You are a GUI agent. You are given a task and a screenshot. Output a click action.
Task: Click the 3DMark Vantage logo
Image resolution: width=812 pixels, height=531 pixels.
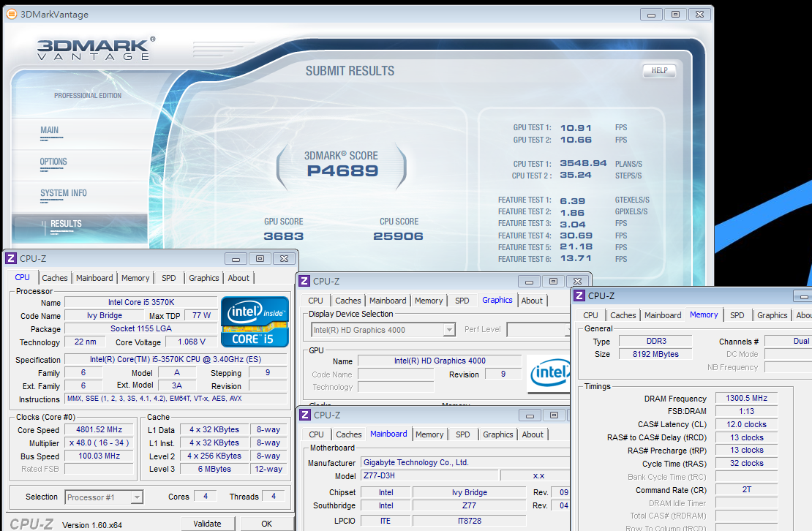[96, 49]
